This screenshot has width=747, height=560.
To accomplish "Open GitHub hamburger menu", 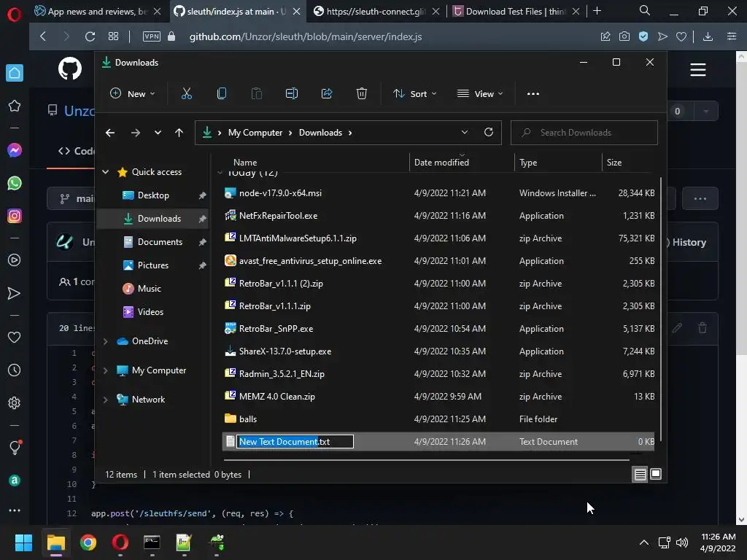I will pyautogui.click(x=698, y=70).
